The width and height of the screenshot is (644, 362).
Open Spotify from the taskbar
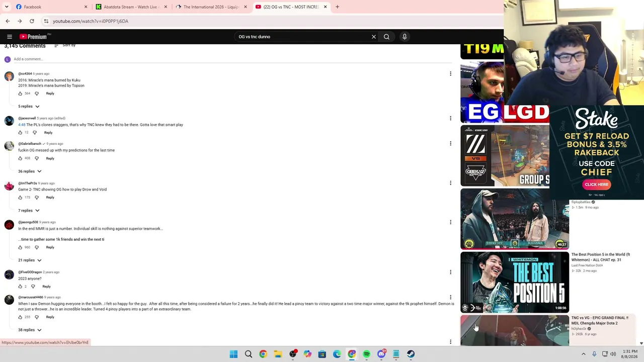coord(367,354)
